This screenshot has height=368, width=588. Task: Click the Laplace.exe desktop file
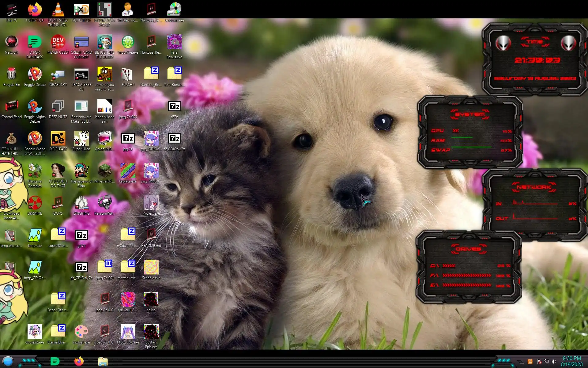pos(128,171)
